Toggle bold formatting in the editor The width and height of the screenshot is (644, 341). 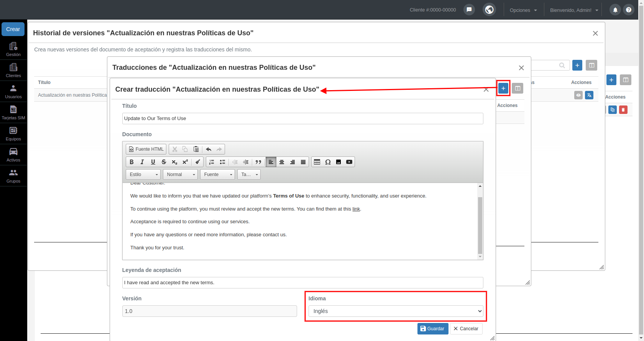[x=131, y=162]
